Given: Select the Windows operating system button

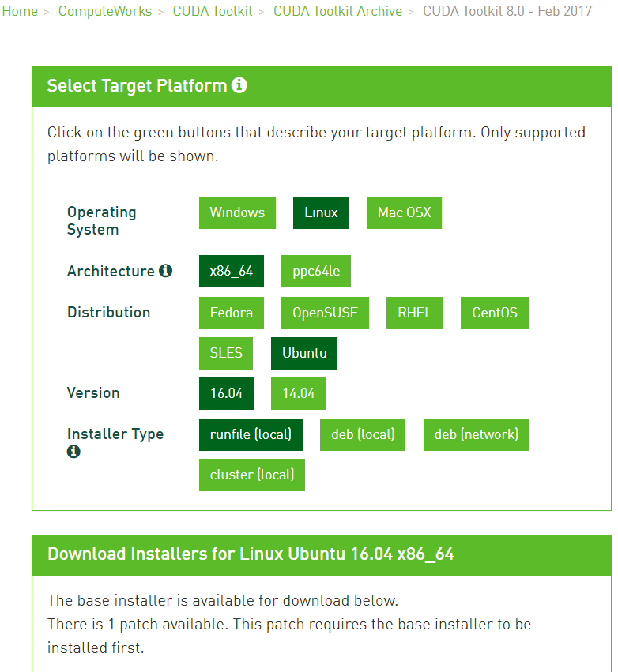Looking at the screenshot, I should pos(237,212).
